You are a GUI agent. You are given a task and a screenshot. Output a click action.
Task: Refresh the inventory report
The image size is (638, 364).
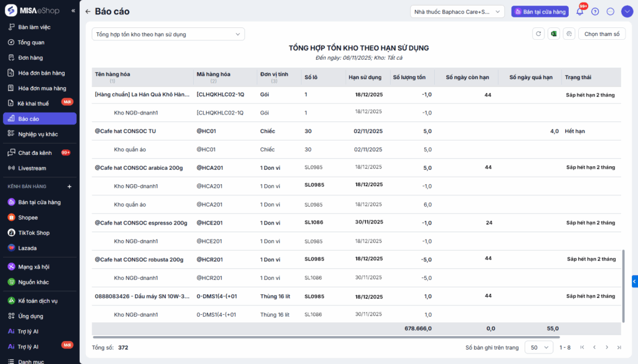point(538,34)
